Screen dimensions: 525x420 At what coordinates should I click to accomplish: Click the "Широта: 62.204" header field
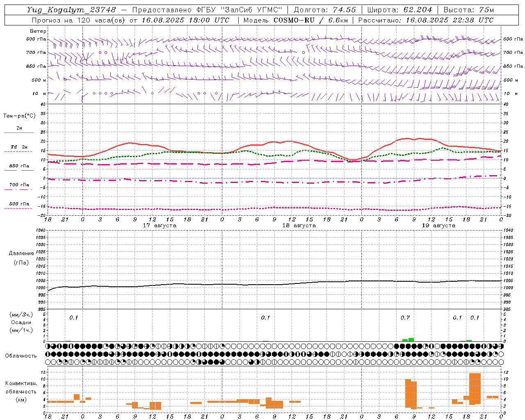coord(399,10)
